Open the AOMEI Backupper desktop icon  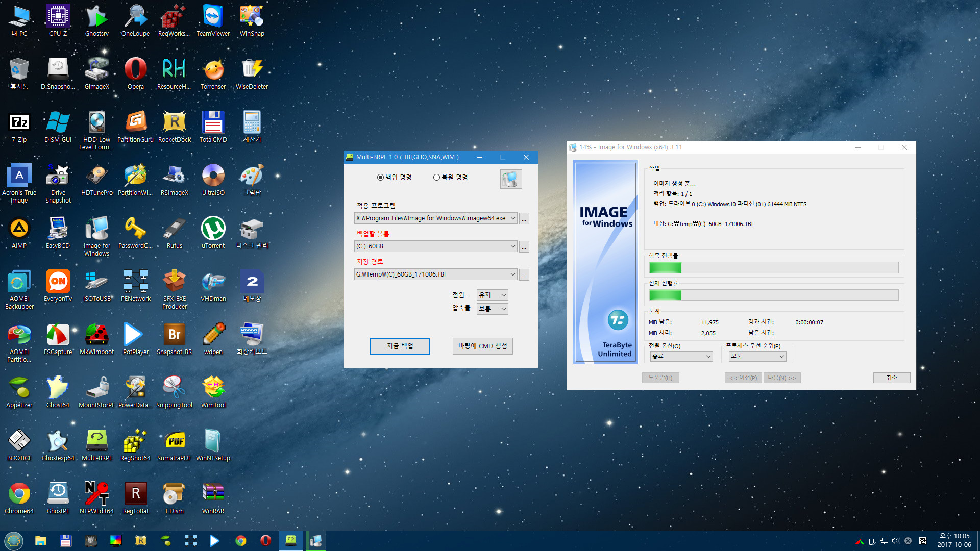tap(19, 289)
